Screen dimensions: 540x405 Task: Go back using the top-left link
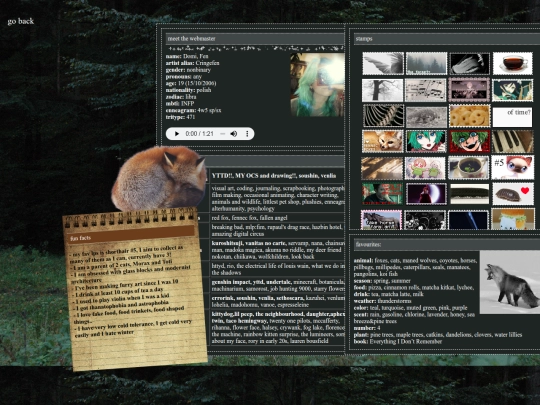[x=21, y=21]
